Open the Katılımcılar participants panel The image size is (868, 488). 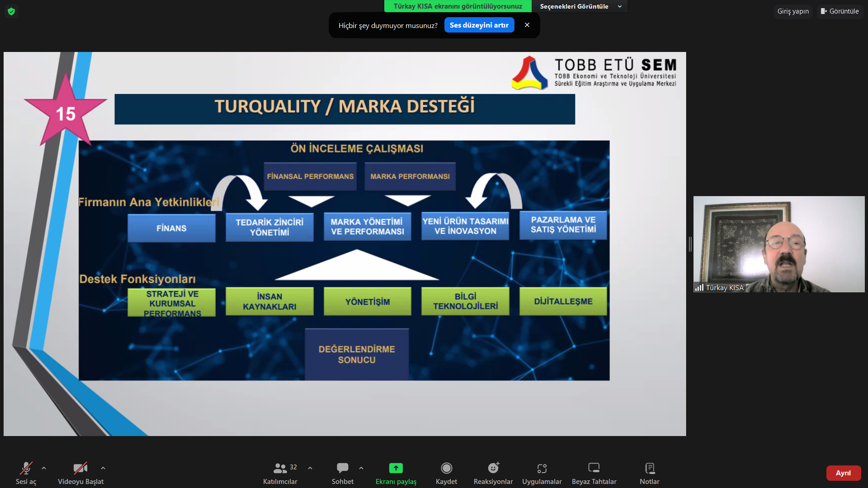(280, 469)
